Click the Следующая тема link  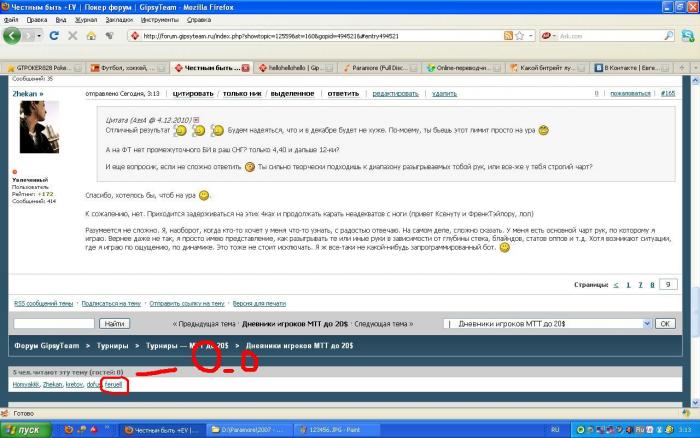384,324
